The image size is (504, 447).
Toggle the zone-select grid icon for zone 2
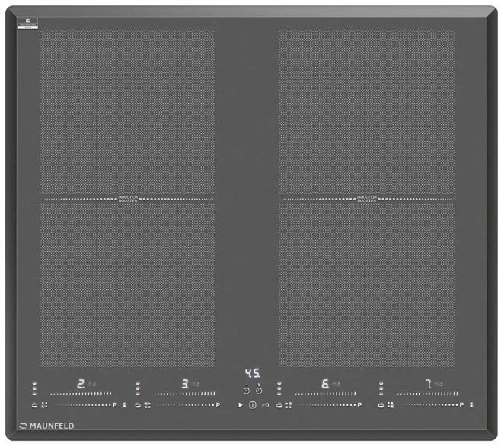tap(44, 405)
